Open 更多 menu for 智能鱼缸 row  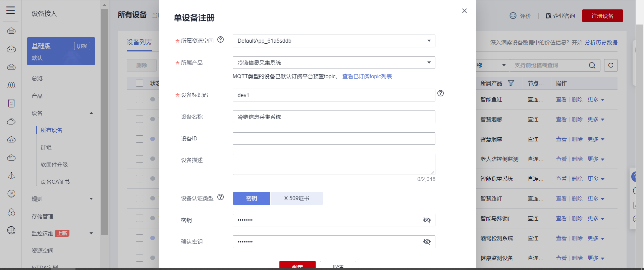pos(596,100)
